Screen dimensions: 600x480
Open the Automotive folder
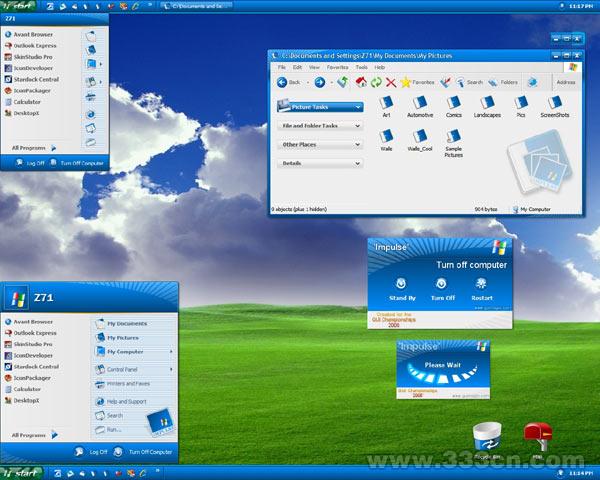click(420, 106)
